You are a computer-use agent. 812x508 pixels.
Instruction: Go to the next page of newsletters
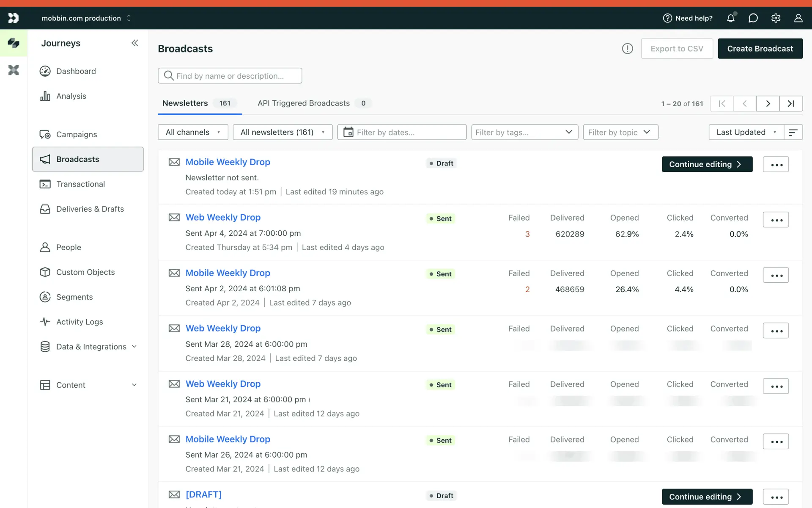pyautogui.click(x=768, y=103)
